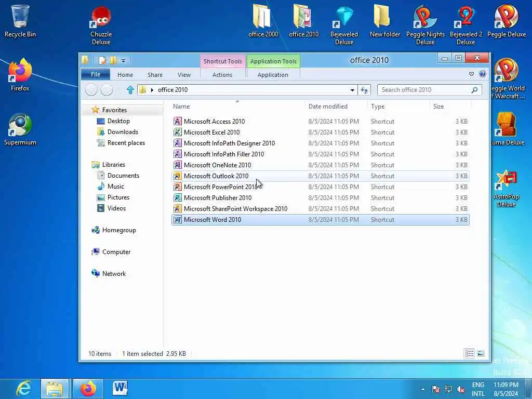This screenshot has height=399, width=532.
Task: Open the Supermium desktop shortcut
Action: pyautogui.click(x=20, y=129)
